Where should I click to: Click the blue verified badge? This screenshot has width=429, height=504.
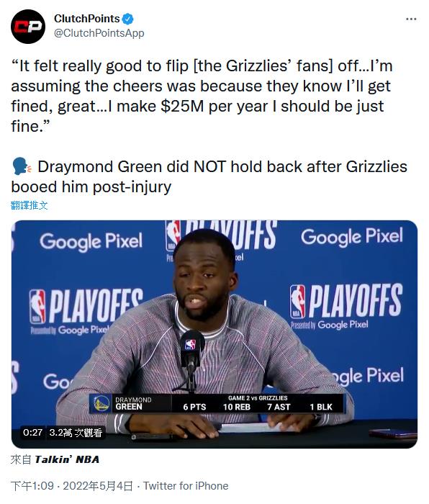128,19
